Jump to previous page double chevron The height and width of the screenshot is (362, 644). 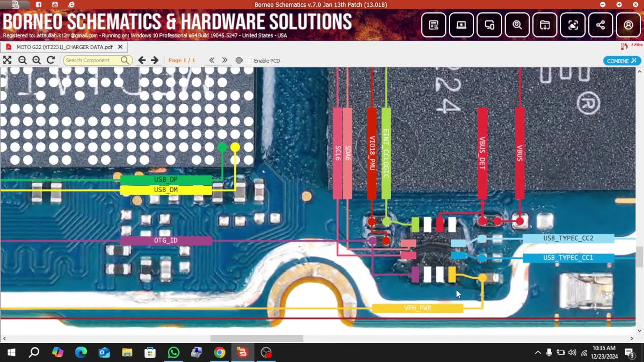coord(212,60)
